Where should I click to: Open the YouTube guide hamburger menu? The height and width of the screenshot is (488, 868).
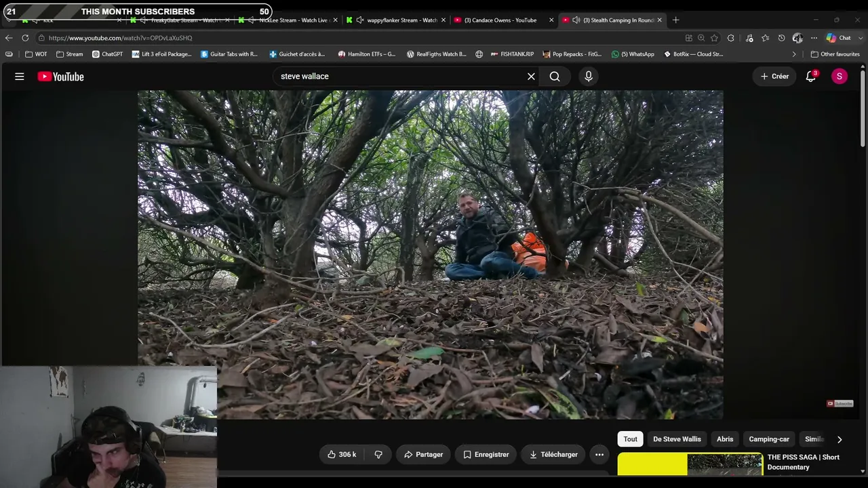[x=20, y=77]
